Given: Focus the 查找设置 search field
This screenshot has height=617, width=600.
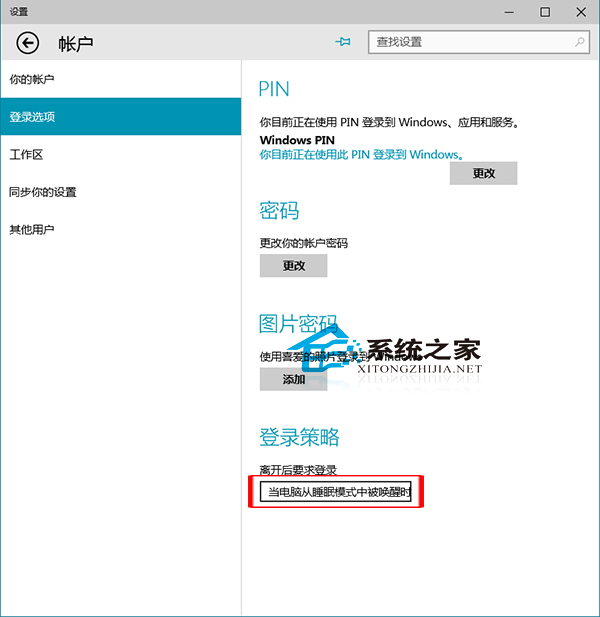Looking at the screenshot, I should (478, 42).
